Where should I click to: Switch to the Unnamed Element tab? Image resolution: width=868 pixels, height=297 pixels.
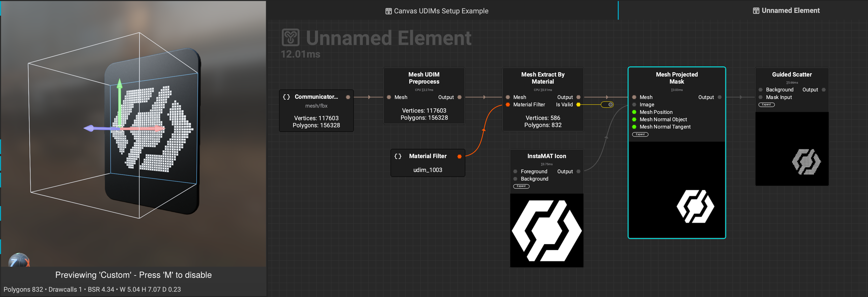(x=786, y=10)
